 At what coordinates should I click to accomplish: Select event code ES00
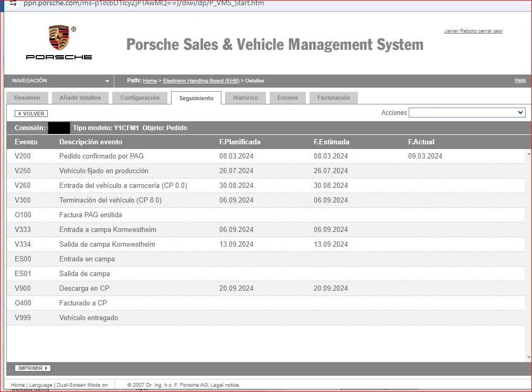tap(23, 259)
